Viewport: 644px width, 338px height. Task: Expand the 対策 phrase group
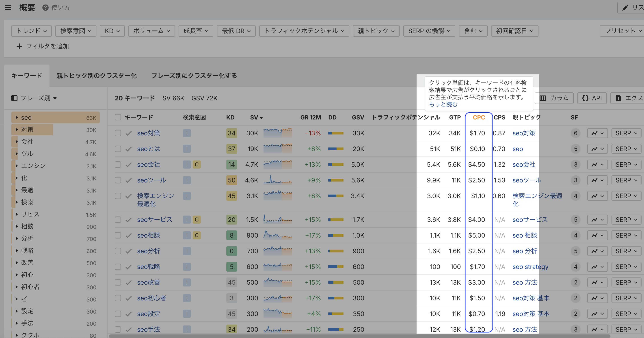coord(17,130)
